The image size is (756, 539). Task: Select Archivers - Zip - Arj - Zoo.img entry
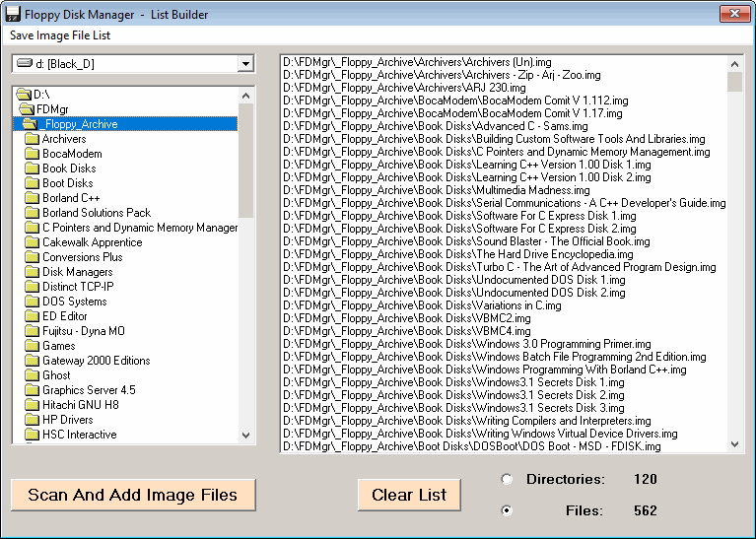[442, 75]
